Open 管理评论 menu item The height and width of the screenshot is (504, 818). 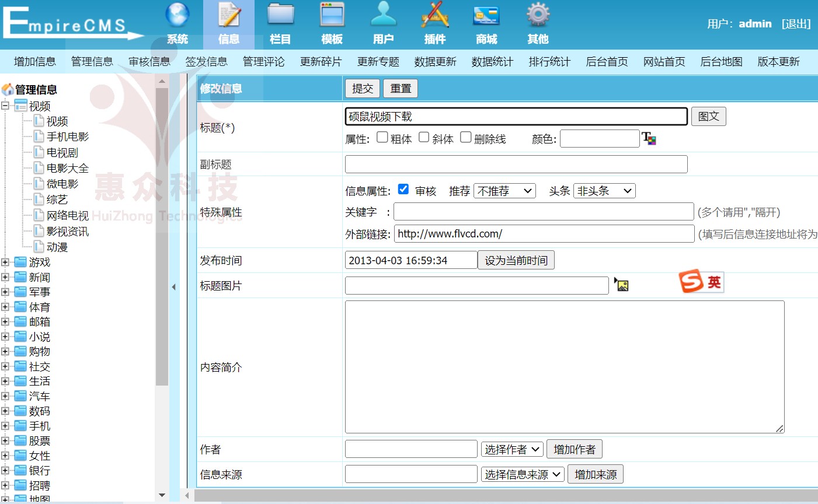click(x=264, y=62)
